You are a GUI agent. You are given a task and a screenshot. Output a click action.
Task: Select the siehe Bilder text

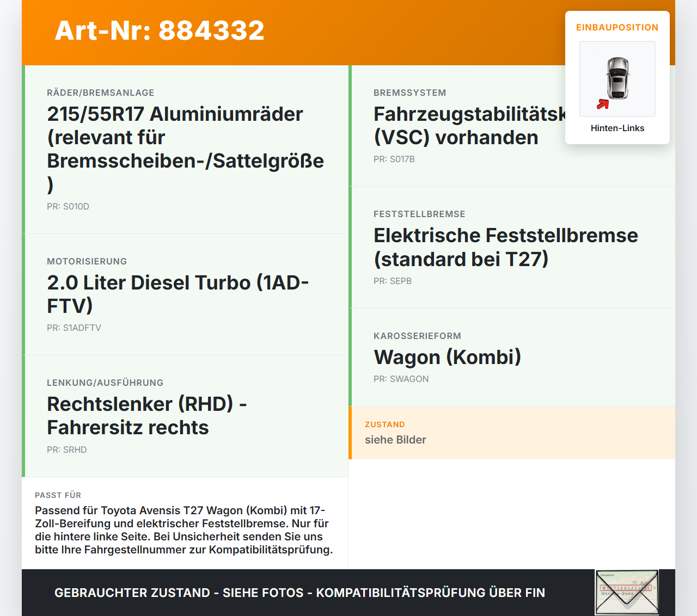[x=395, y=440]
